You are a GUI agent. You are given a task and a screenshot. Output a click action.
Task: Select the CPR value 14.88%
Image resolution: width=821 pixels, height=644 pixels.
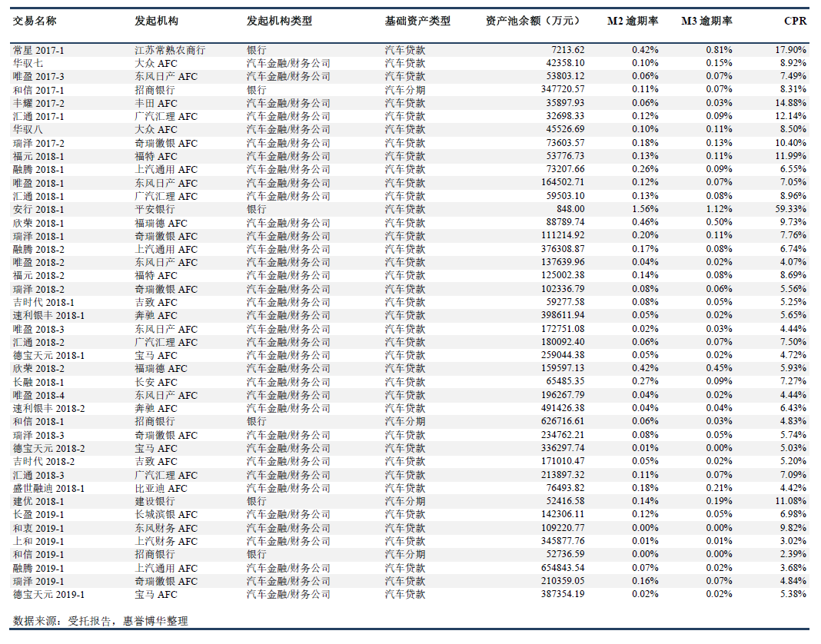790,103
